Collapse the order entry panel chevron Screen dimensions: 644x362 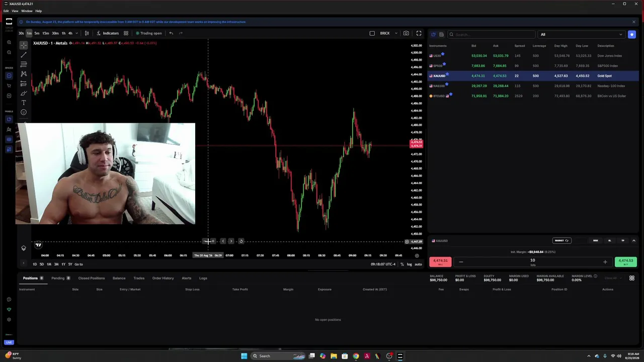(633, 241)
